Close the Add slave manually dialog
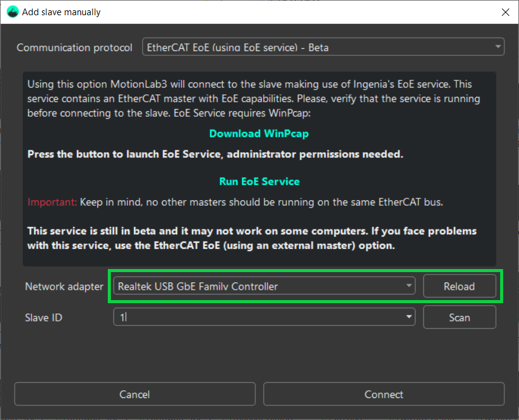 505,12
